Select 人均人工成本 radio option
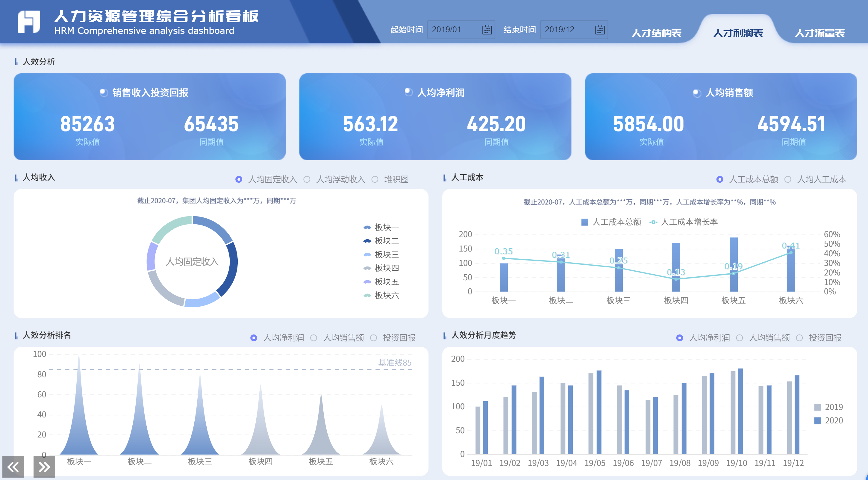The width and height of the screenshot is (868, 480). point(788,179)
